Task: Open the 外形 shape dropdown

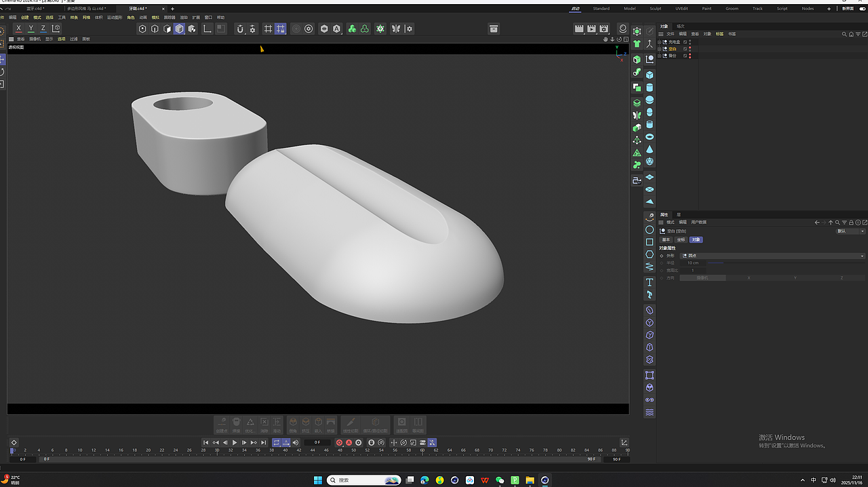Action: pos(772,256)
